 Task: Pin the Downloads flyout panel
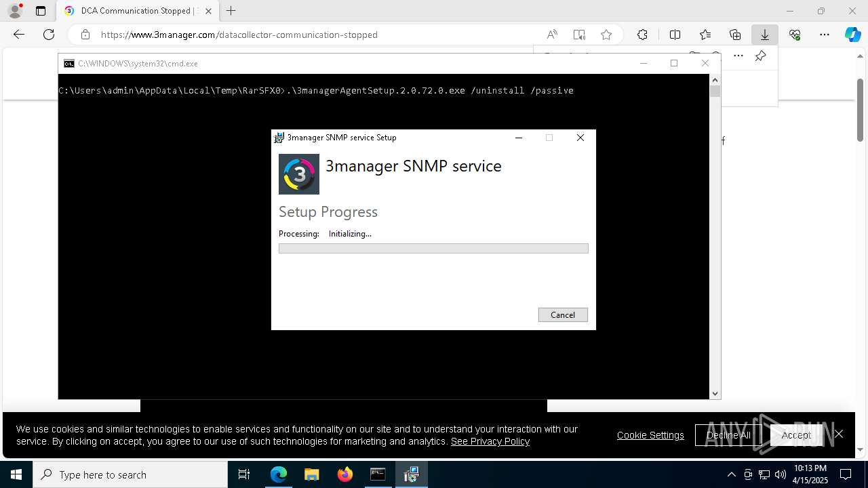(761, 56)
